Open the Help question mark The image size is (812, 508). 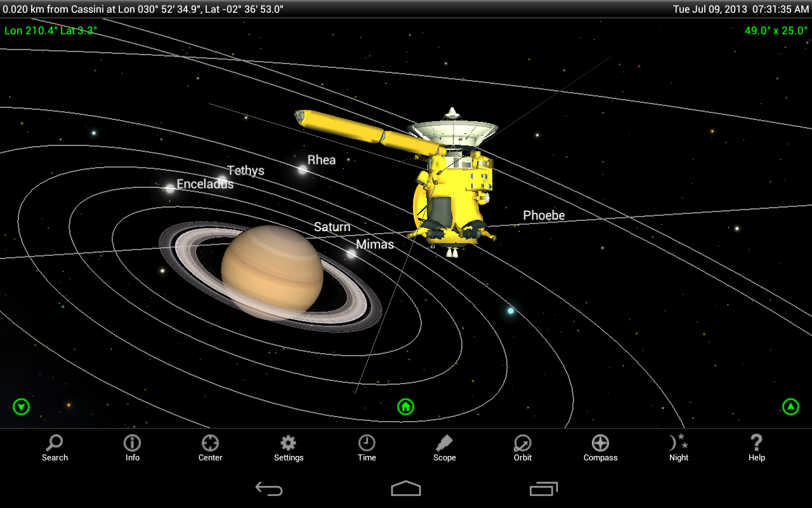coord(757,448)
